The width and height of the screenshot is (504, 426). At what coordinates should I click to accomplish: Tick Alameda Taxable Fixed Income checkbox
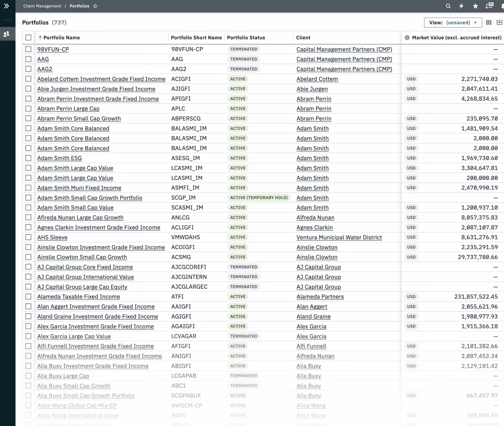(x=28, y=297)
